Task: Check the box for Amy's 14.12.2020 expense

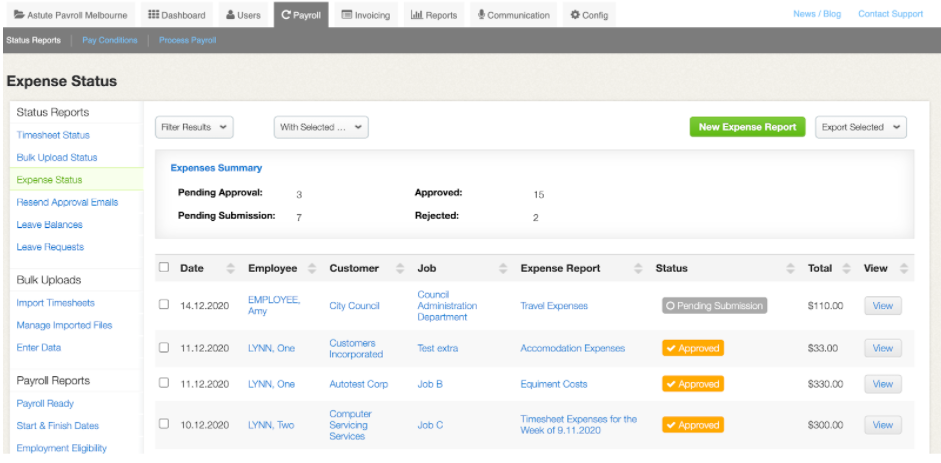Action: tap(164, 306)
